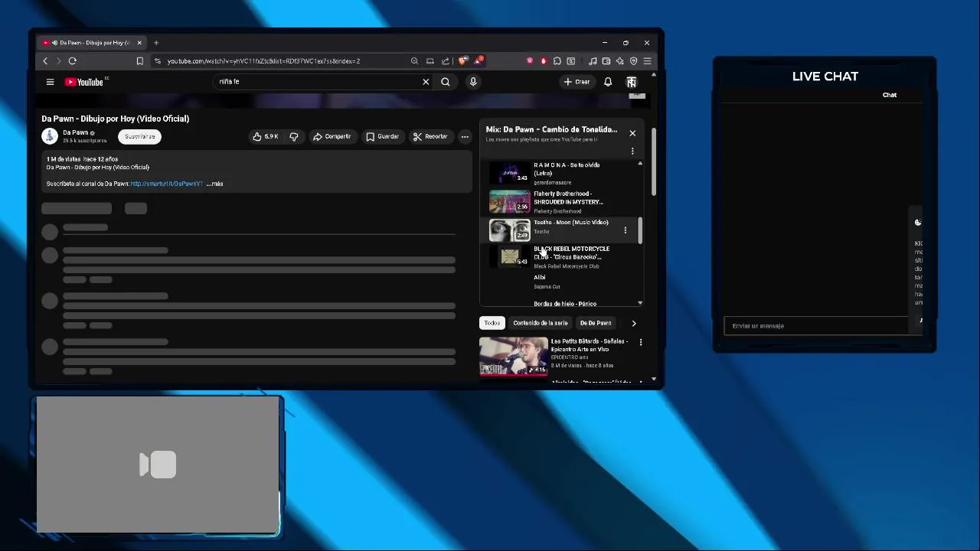Open a new browser tab
980x551 pixels.
click(x=156, y=43)
